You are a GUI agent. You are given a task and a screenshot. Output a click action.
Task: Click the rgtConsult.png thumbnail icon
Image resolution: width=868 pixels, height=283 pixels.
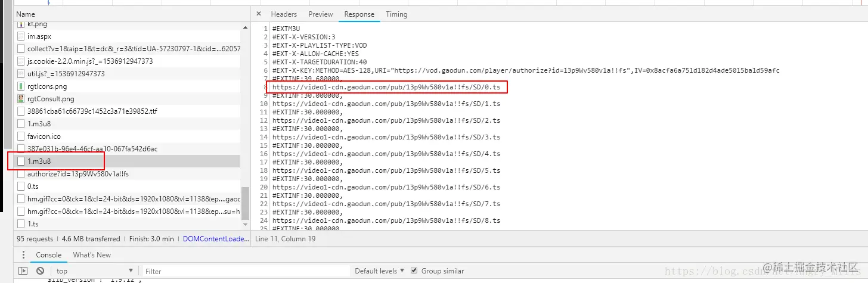(x=21, y=99)
